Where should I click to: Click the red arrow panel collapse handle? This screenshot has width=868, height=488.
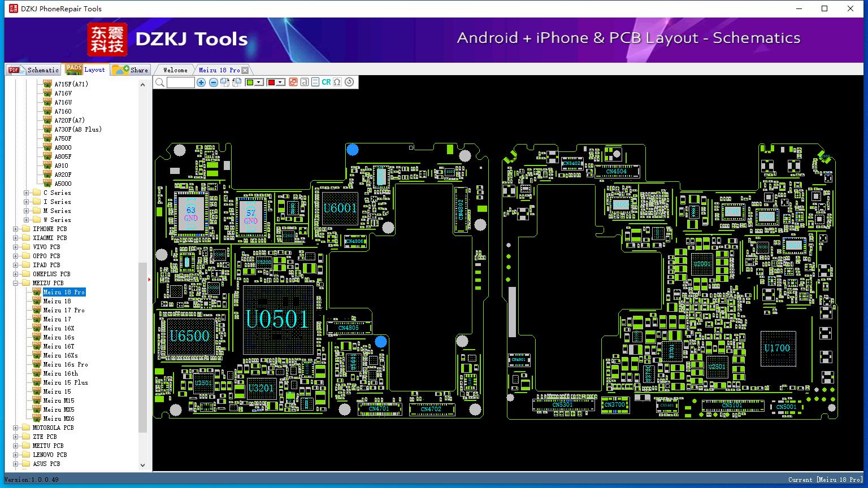pyautogui.click(x=149, y=279)
